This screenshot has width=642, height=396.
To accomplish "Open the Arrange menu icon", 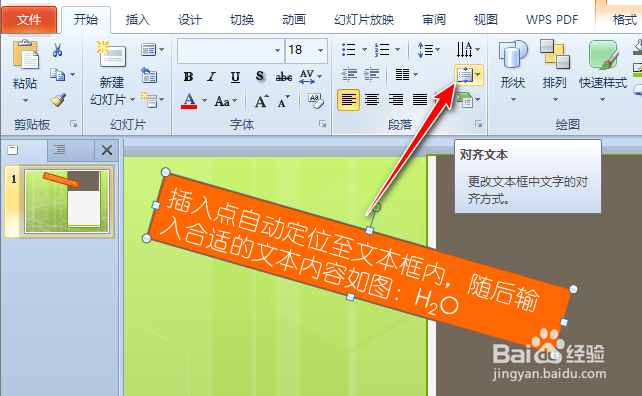I will click(x=555, y=54).
